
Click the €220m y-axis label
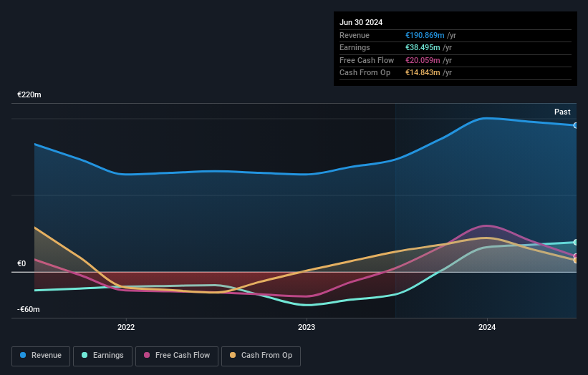[x=29, y=94]
